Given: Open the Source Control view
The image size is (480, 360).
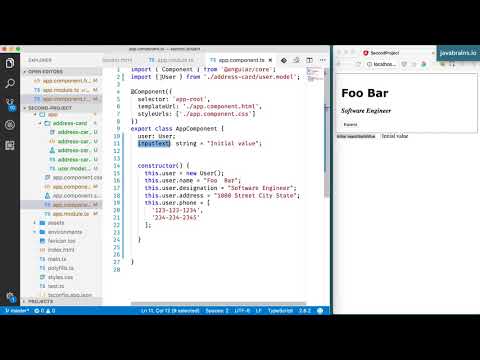Looking at the screenshot, I should coord(10,104).
